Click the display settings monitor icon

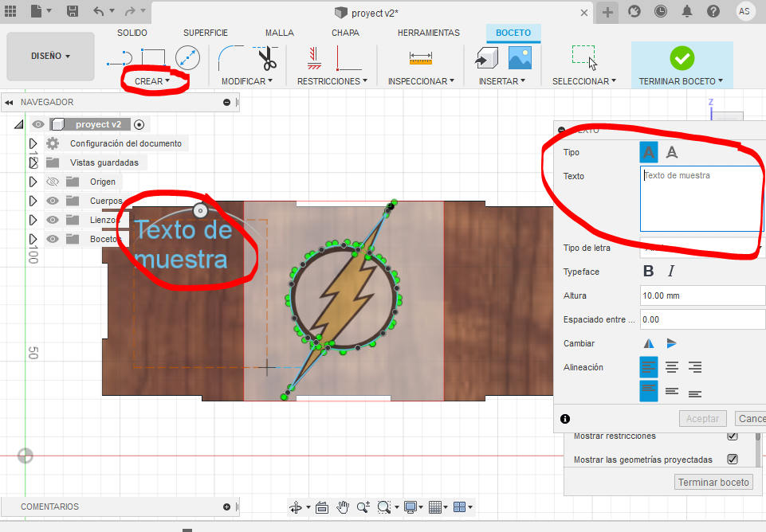click(x=410, y=507)
